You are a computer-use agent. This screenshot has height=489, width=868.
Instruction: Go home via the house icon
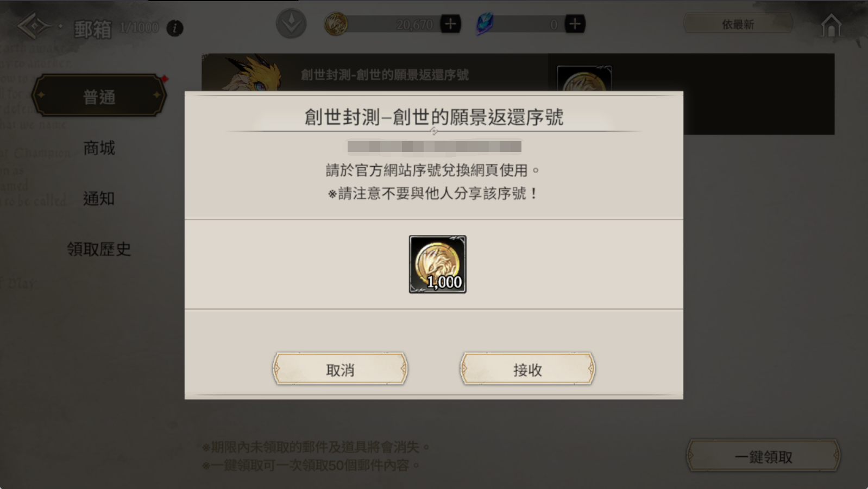[x=832, y=25]
